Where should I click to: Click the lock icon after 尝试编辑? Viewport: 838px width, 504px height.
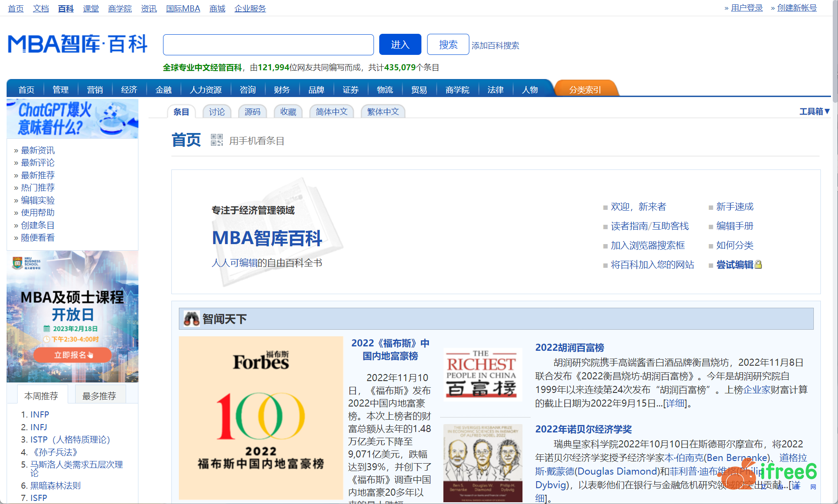758,265
